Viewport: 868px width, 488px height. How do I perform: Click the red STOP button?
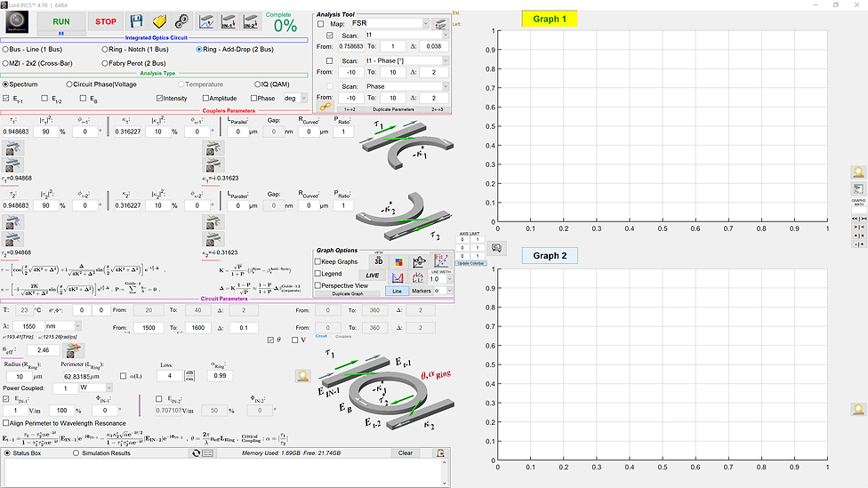[105, 21]
